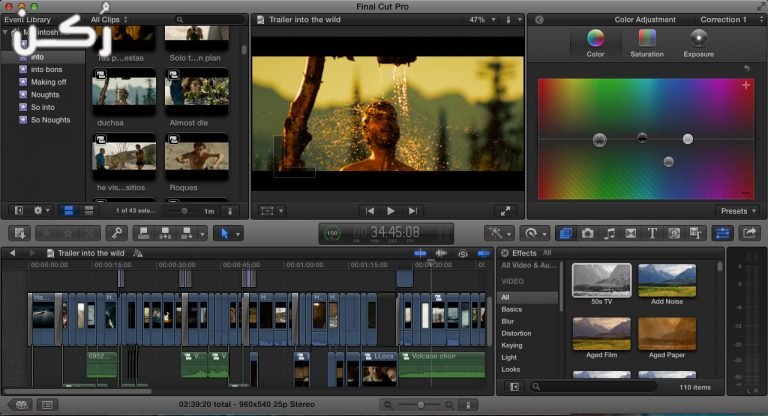The image size is (768, 416).
Task: Click the share export icon
Action: [749, 233]
